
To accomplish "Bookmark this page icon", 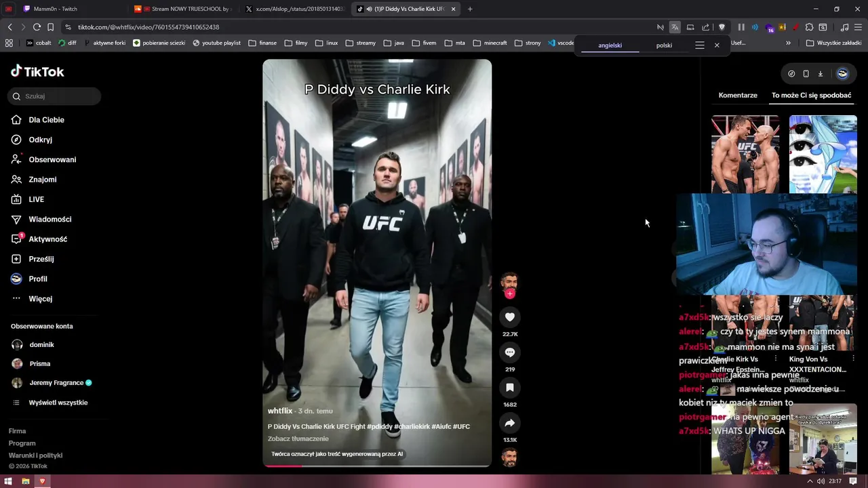I will 50,27.
